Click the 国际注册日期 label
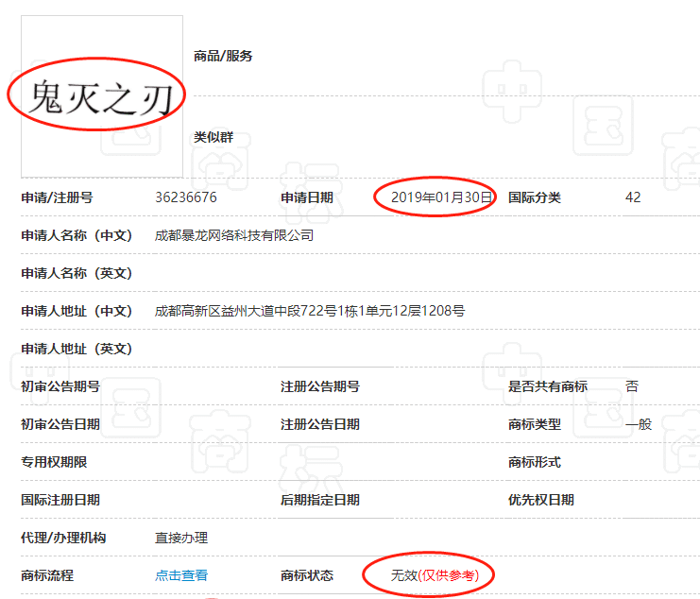The height and width of the screenshot is (599, 700). (x=60, y=500)
